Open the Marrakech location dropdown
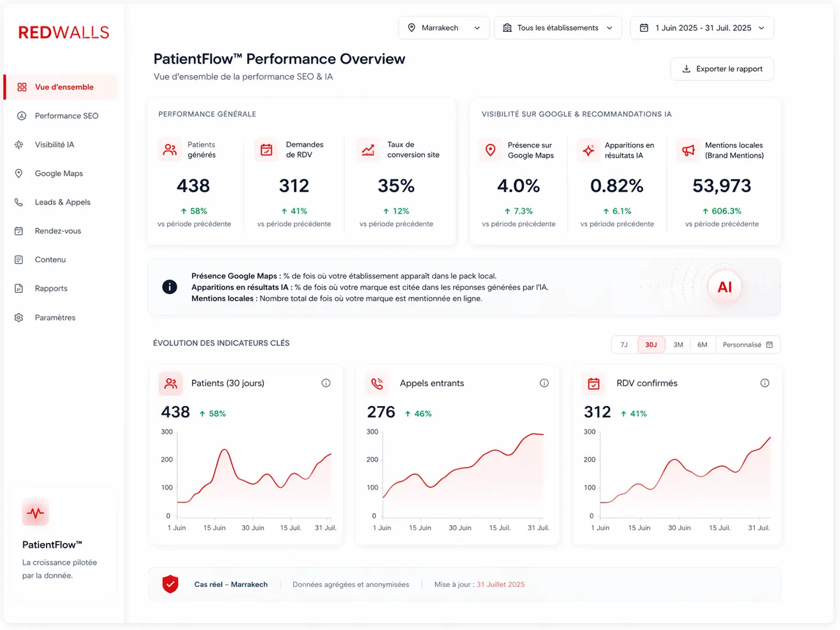 coord(444,28)
